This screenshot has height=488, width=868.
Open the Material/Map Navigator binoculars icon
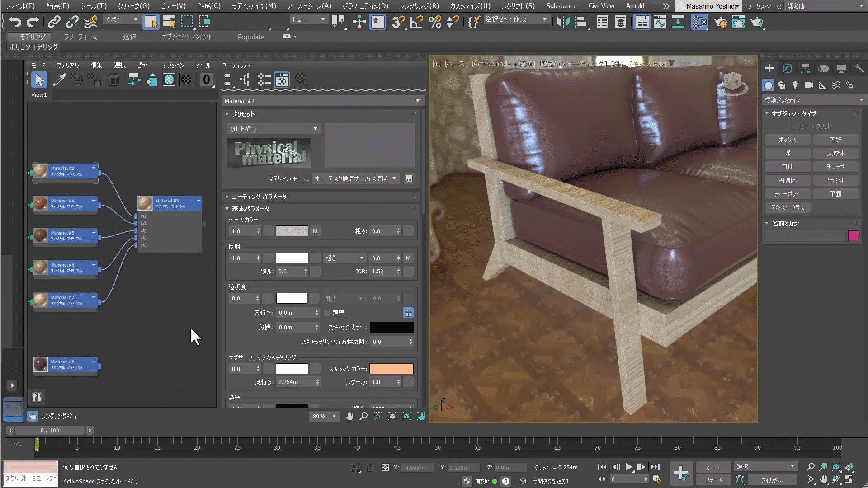[37, 397]
